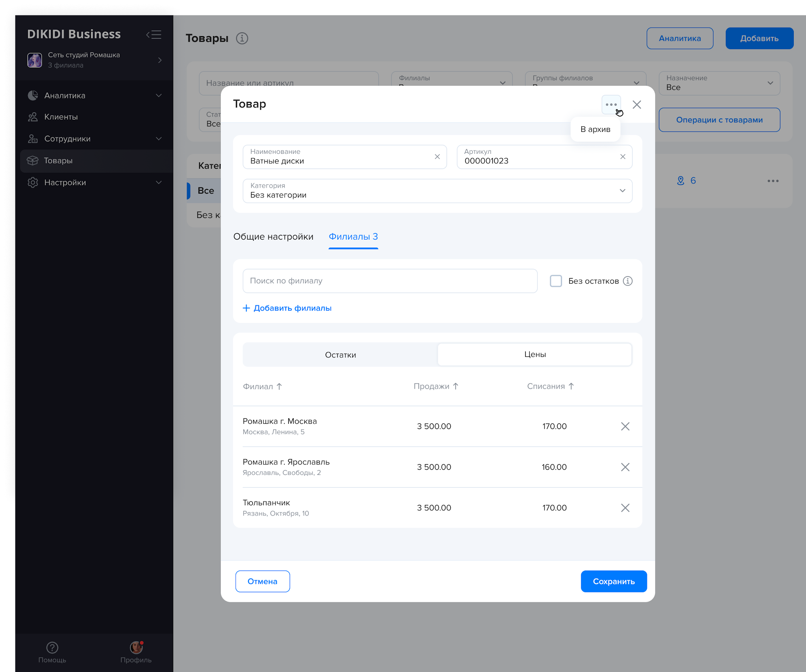Expand Сотрудники sidebar section

click(159, 139)
